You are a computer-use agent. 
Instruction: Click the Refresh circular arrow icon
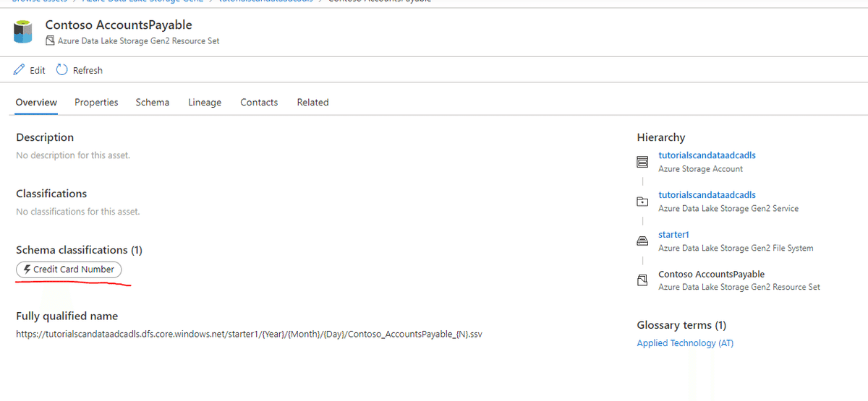point(62,70)
